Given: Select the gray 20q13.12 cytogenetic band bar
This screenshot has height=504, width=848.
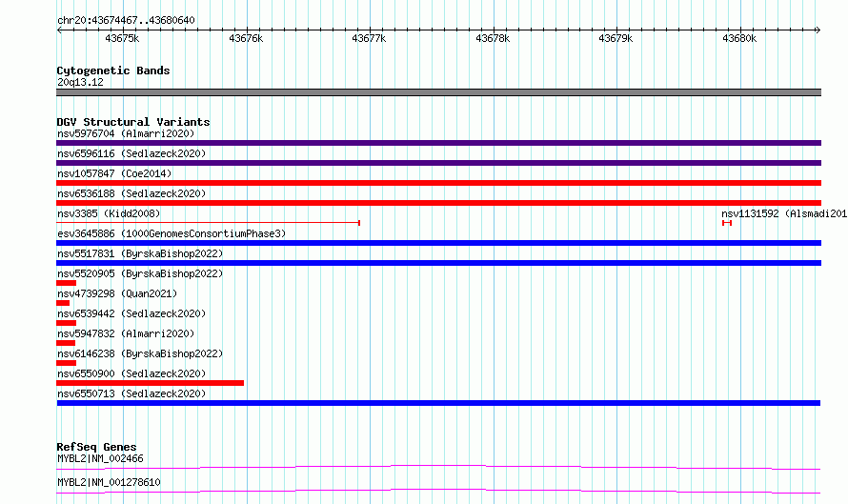Looking at the screenshot, I should (438, 92).
